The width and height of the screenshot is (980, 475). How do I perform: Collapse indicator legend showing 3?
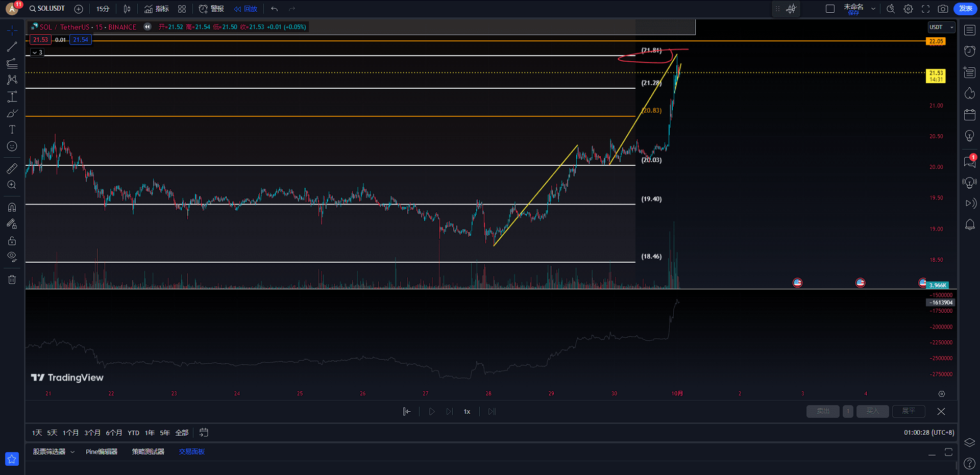pyautogui.click(x=37, y=53)
